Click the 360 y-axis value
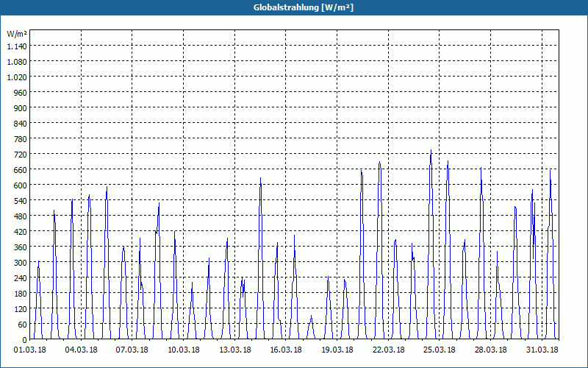Viewport: 588px width, 368px height. pyautogui.click(x=21, y=247)
